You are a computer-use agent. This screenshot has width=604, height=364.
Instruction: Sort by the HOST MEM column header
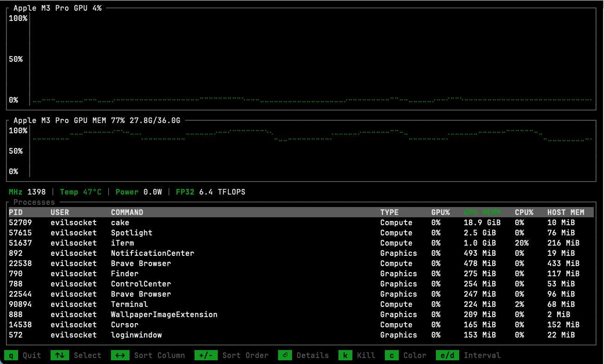point(566,212)
